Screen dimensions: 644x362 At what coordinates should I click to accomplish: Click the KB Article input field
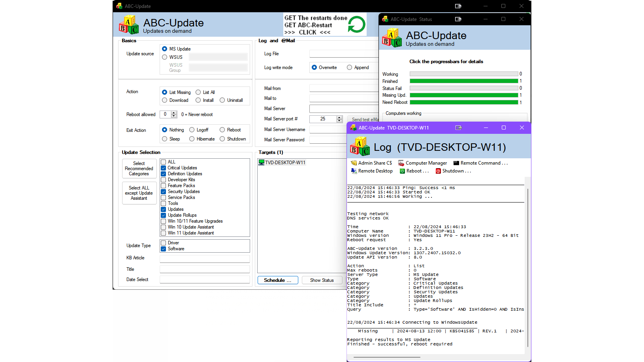pos(205,259)
